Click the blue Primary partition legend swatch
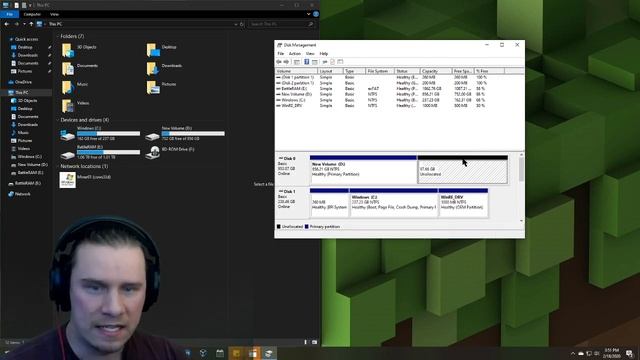The width and height of the screenshot is (640, 360). pos(307,227)
